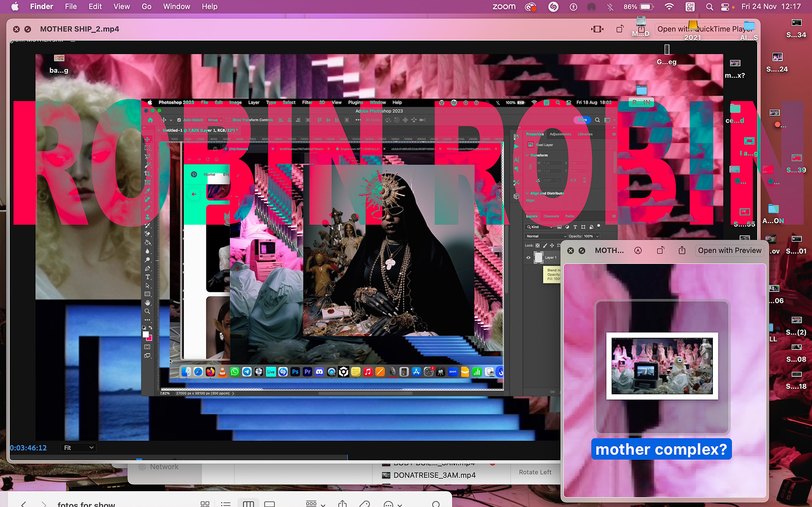Open the Fit zoom dropdown below the video
The height and width of the screenshot is (507, 812).
point(78,447)
